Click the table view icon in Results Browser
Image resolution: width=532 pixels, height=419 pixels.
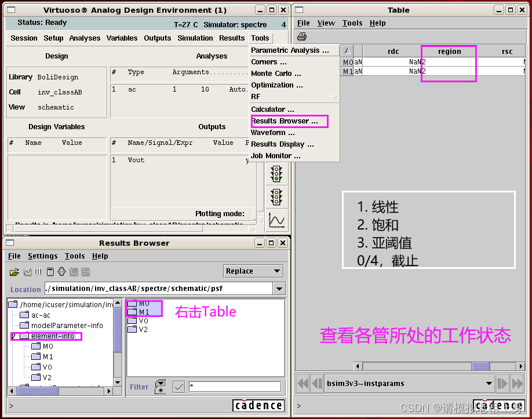[38, 272]
